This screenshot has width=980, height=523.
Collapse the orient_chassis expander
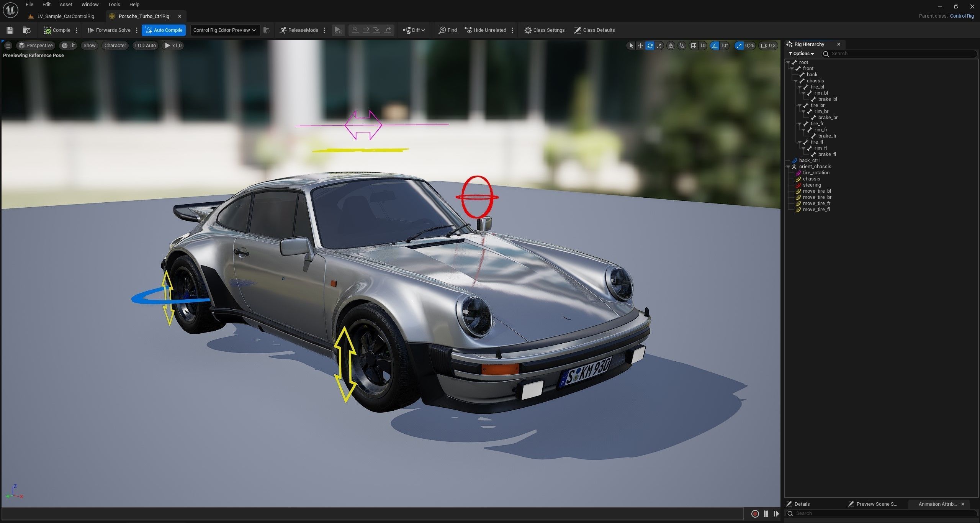[x=789, y=167]
